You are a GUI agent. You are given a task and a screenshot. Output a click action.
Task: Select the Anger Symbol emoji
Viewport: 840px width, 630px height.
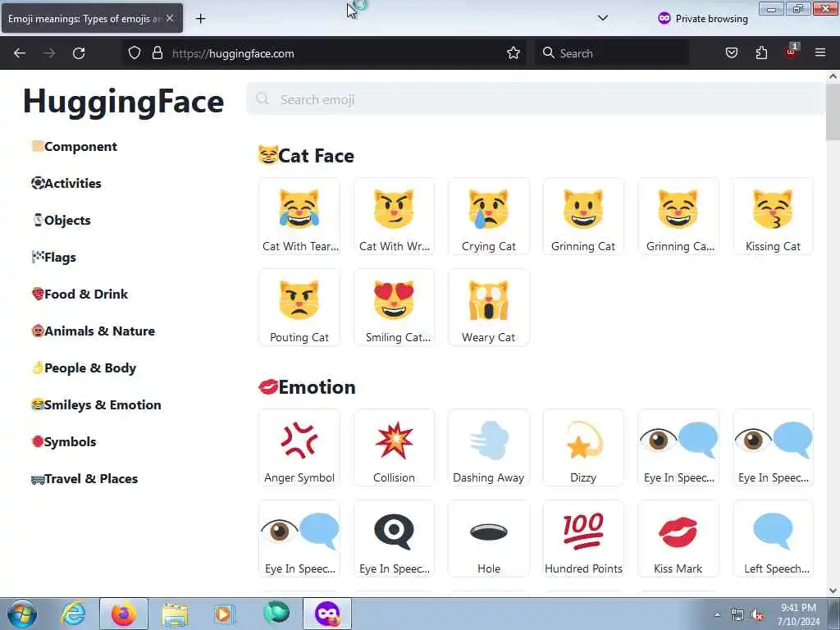(299, 448)
